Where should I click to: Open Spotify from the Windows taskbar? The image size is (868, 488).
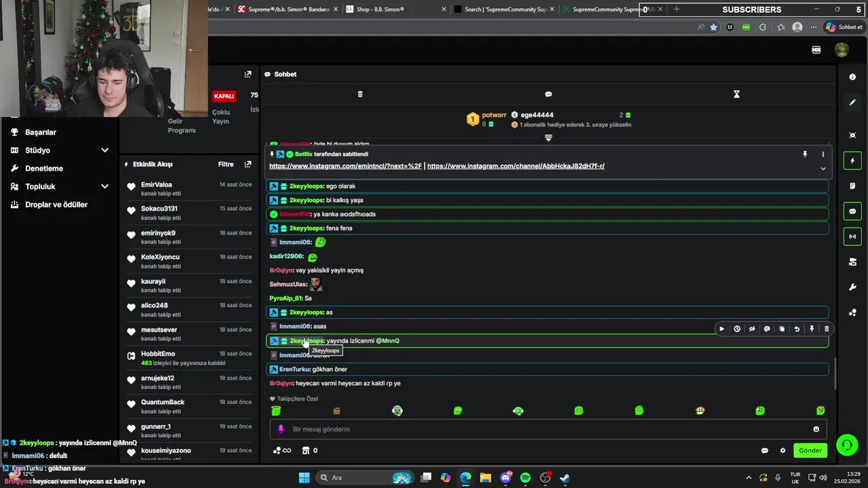tap(526, 478)
